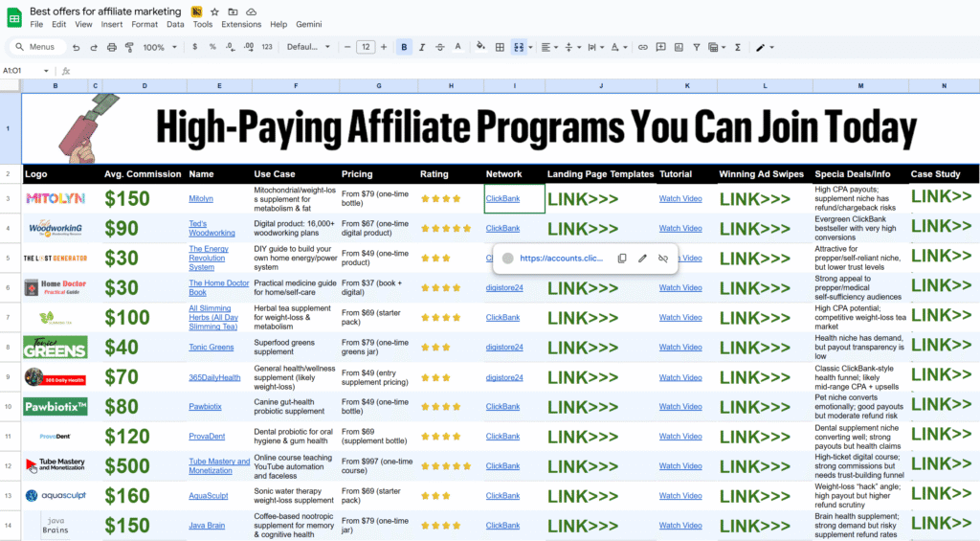Toggle Italic text formatting
Screen dimensions: 980x541
[x=422, y=47]
